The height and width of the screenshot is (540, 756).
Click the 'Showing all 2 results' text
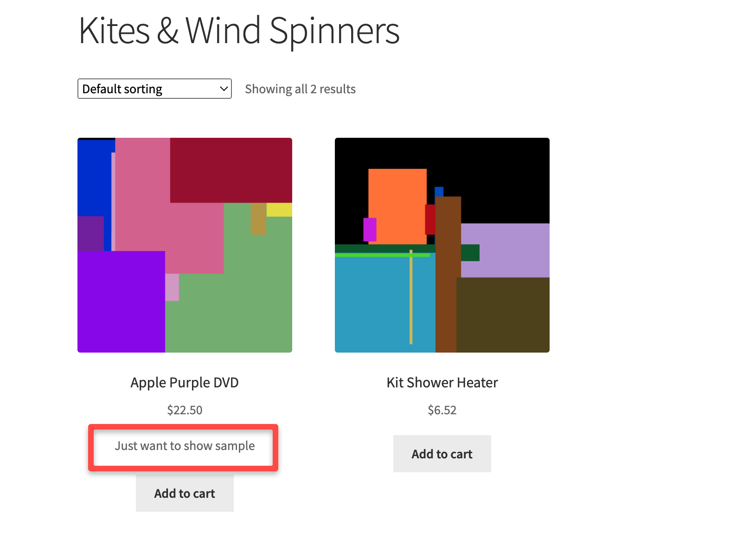tap(300, 89)
